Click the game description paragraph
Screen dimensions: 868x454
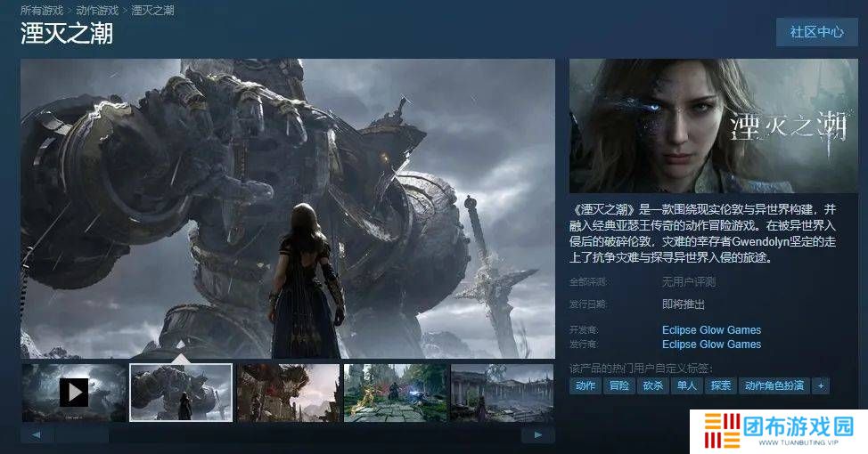[702, 233]
